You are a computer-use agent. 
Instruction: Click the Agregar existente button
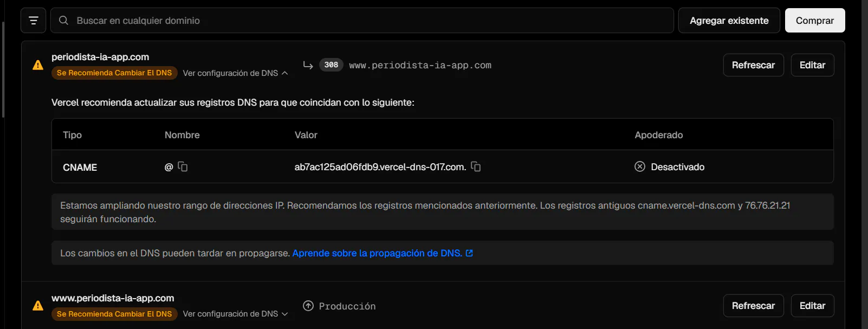pos(729,21)
